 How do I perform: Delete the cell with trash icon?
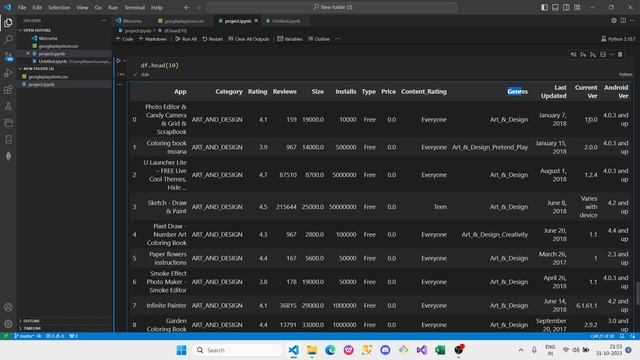(620, 54)
